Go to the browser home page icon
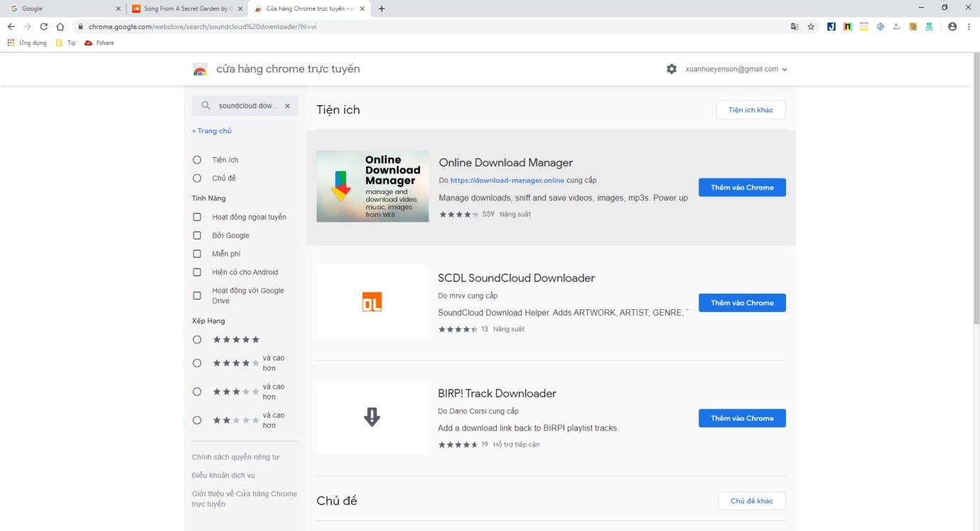Image resolution: width=980 pixels, height=531 pixels. (x=60, y=26)
